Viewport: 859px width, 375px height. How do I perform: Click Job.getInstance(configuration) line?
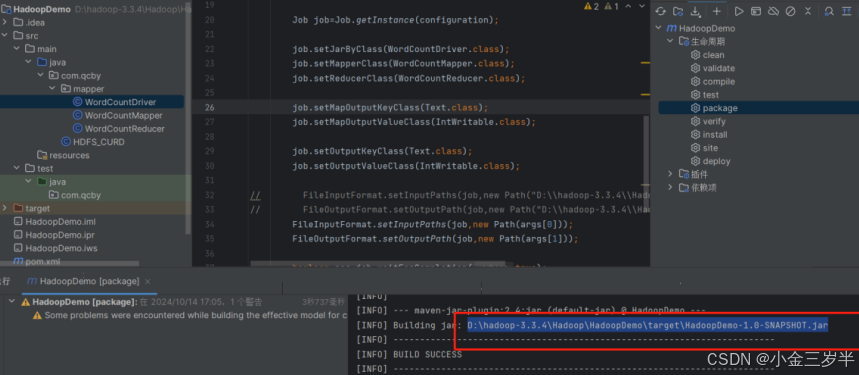coord(396,20)
